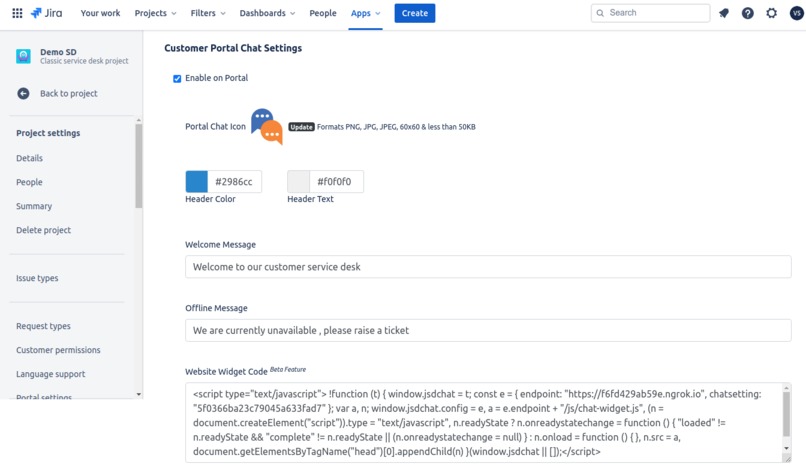The width and height of the screenshot is (806, 470).
Task: Open the notifications bell icon
Action: click(724, 13)
